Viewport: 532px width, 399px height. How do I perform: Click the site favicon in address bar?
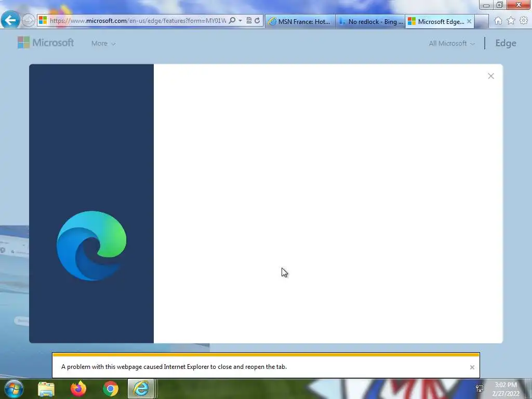(x=43, y=21)
